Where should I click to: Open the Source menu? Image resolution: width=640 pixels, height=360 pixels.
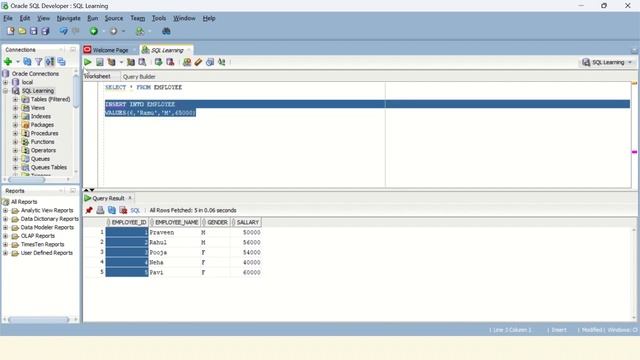click(113, 18)
